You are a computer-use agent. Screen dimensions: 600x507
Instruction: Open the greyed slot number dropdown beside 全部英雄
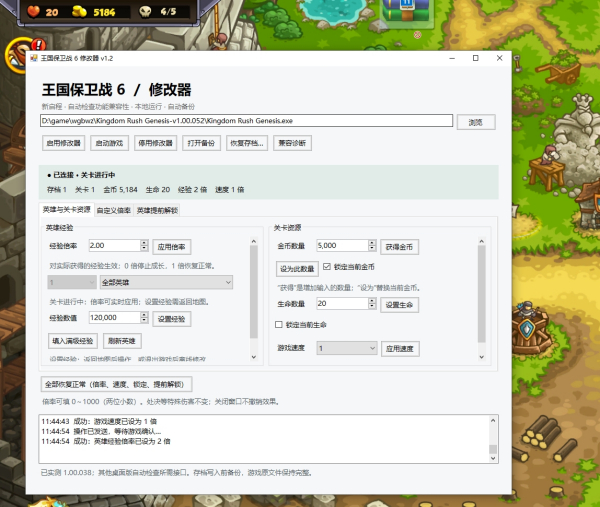tap(72, 282)
